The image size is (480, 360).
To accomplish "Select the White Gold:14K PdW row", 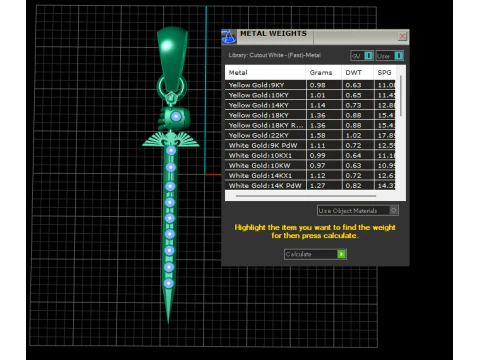I will 310,185.
